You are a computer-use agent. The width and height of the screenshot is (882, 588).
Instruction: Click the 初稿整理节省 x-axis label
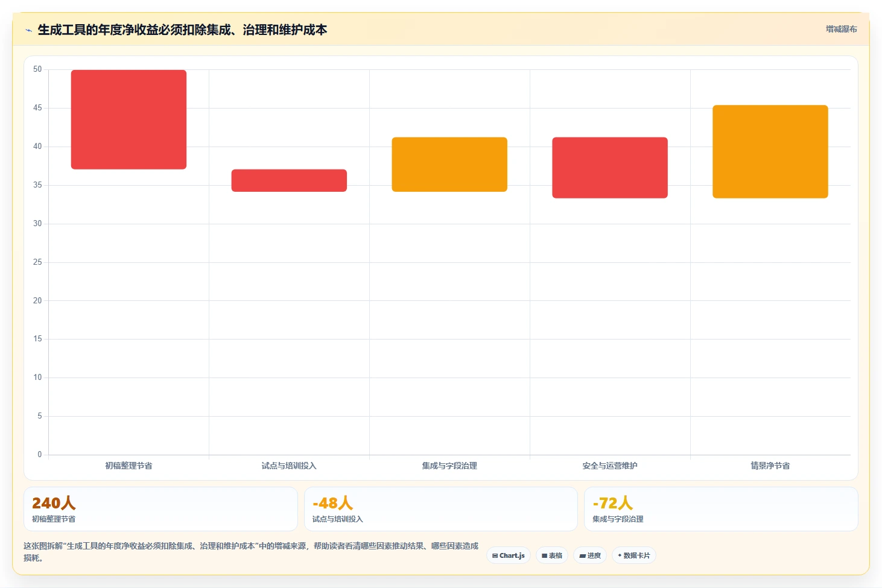128,466
